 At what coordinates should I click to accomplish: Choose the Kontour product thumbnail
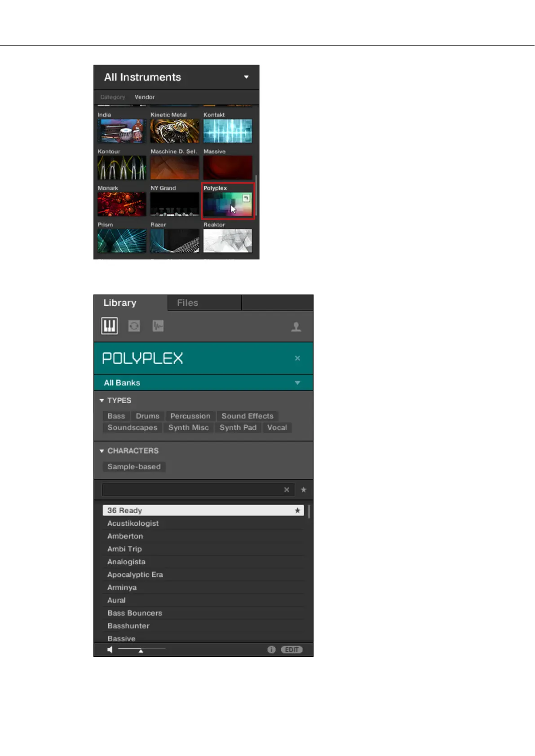click(x=122, y=167)
